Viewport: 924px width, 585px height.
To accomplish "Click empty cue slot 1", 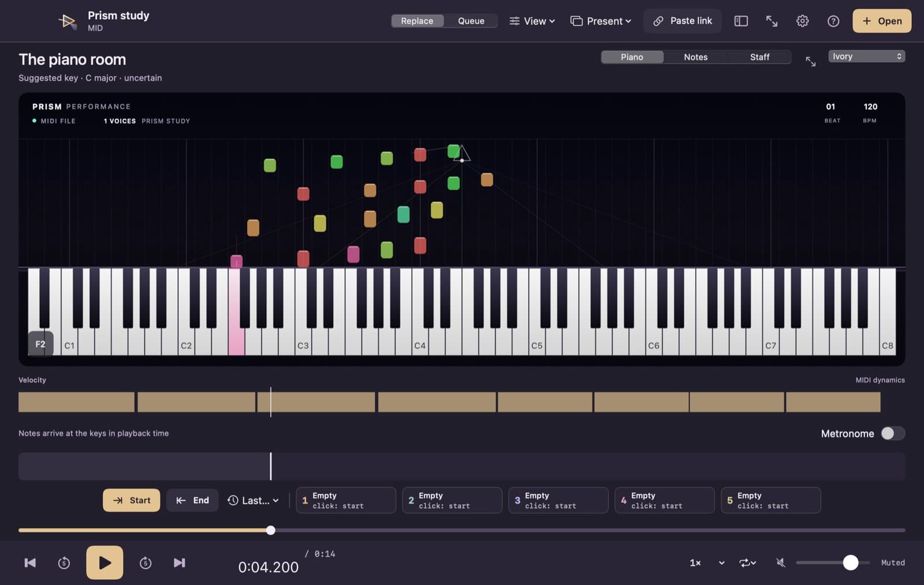I will point(346,500).
